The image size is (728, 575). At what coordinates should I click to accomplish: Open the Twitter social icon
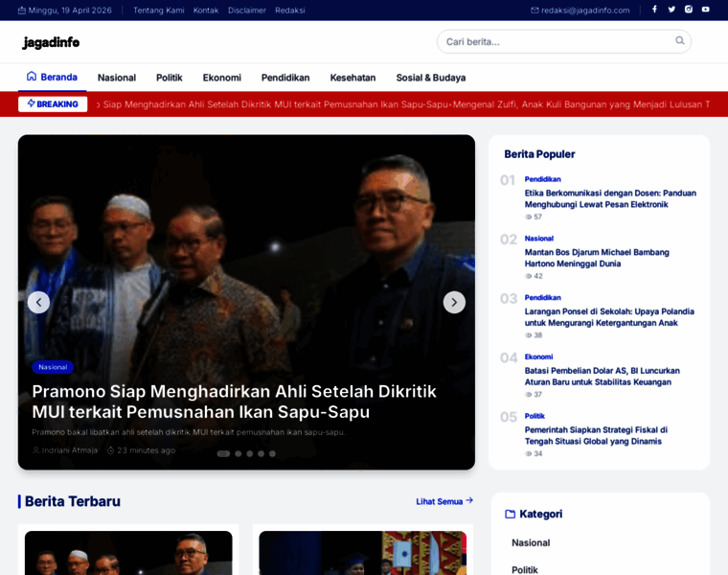pyautogui.click(x=671, y=10)
